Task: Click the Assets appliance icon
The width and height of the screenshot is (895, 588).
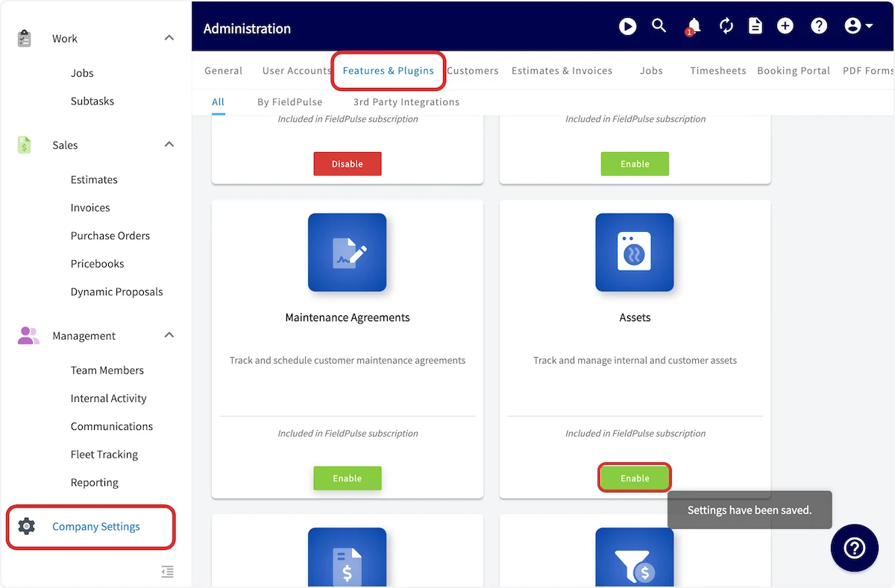Action: coord(635,252)
